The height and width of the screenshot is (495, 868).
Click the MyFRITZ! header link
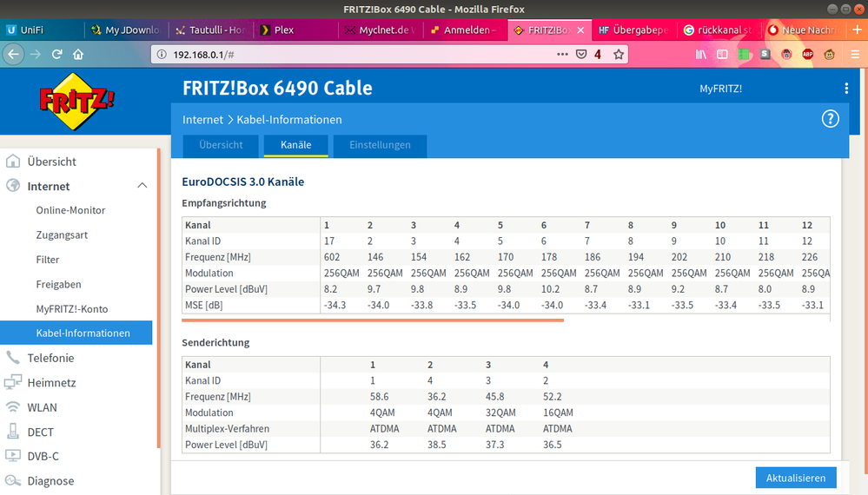(x=720, y=89)
